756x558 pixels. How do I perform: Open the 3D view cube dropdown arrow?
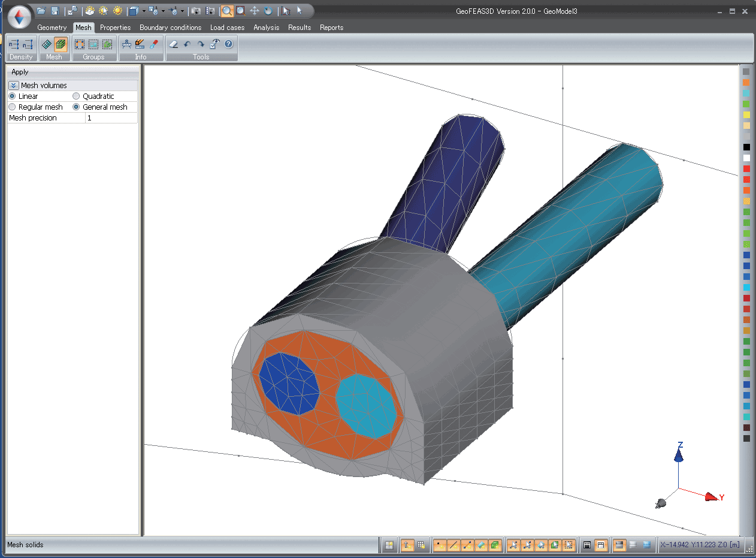click(x=144, y=11)
